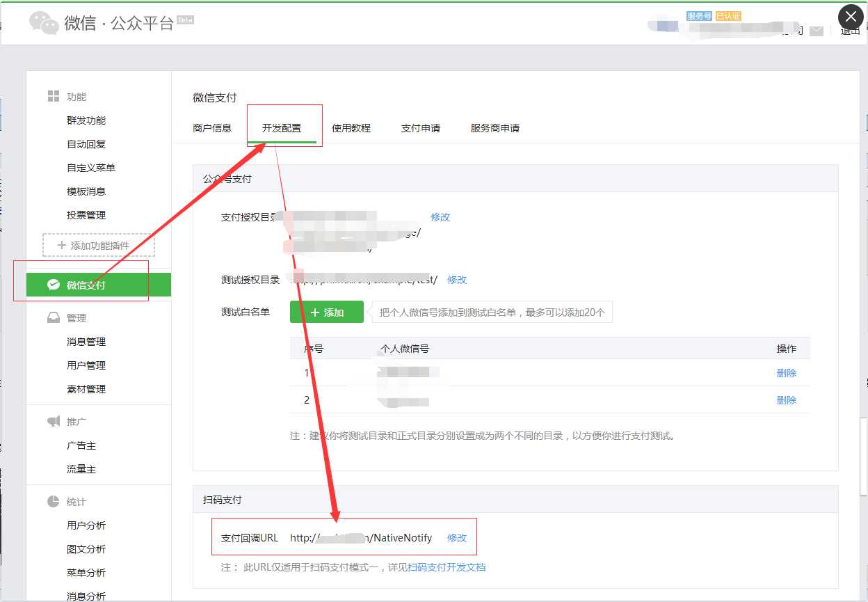868x602 pixels.
Task: Open 消息分析 in the sidebar
Action: [x=86, y=596]
